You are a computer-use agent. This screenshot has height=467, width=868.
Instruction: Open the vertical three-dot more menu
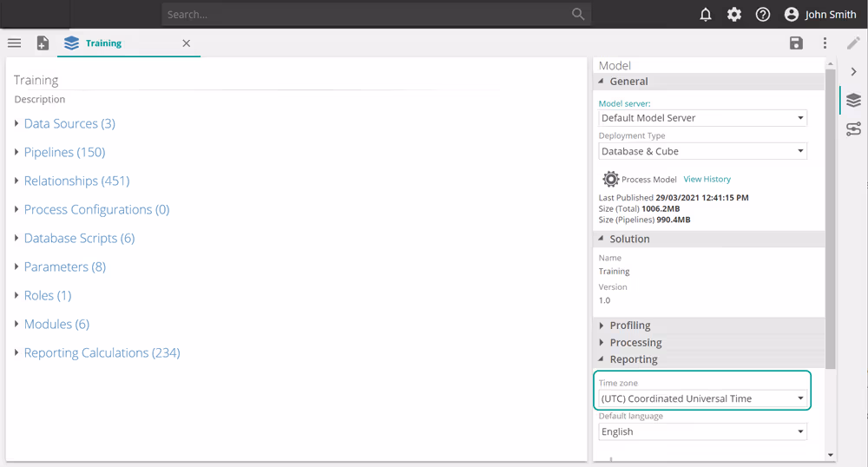(x=825, y=43)
